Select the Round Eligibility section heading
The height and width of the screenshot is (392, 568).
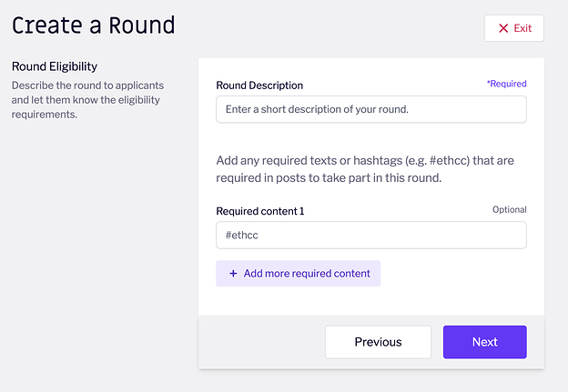[x=55, y=66]
